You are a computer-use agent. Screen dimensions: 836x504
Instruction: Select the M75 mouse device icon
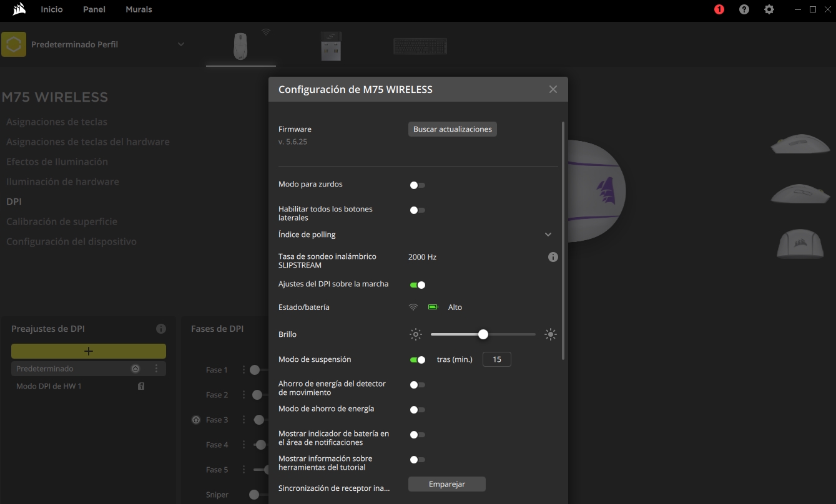point(240,46)
